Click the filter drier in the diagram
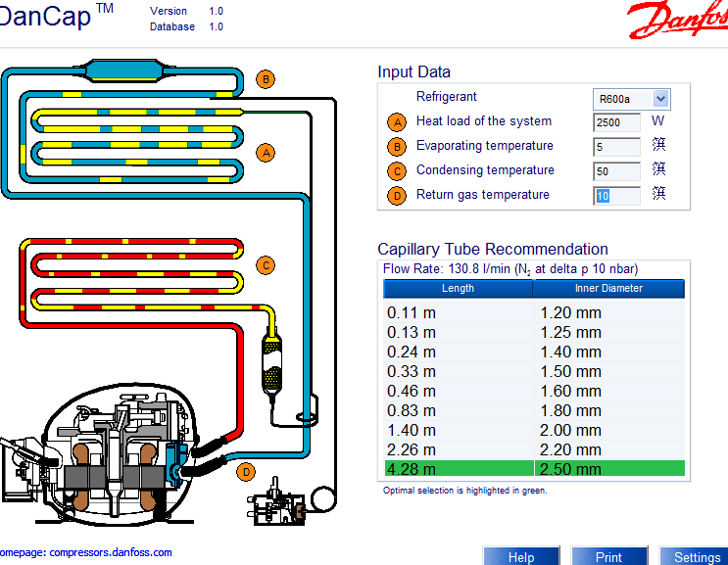Image resolution: width=728 pixels, height=565 pixels. (x=272, y=362)
